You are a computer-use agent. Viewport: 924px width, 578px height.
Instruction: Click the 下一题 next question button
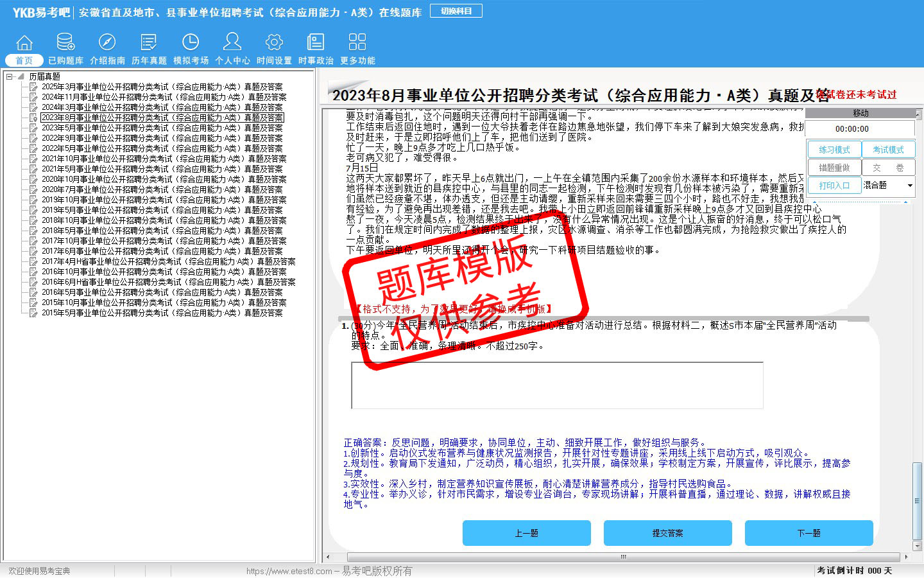pos(809,533)
